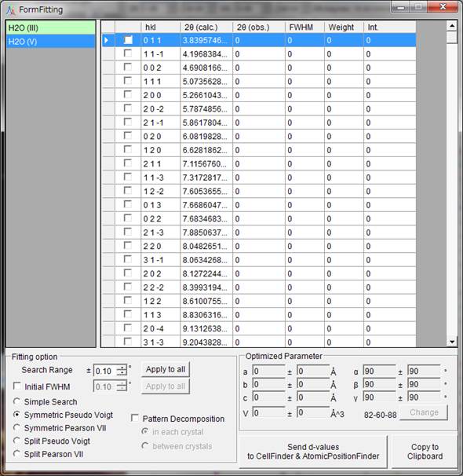Click the Search Range value field
This screenshot has height=476, width=463.
click(x=105, y=371)
